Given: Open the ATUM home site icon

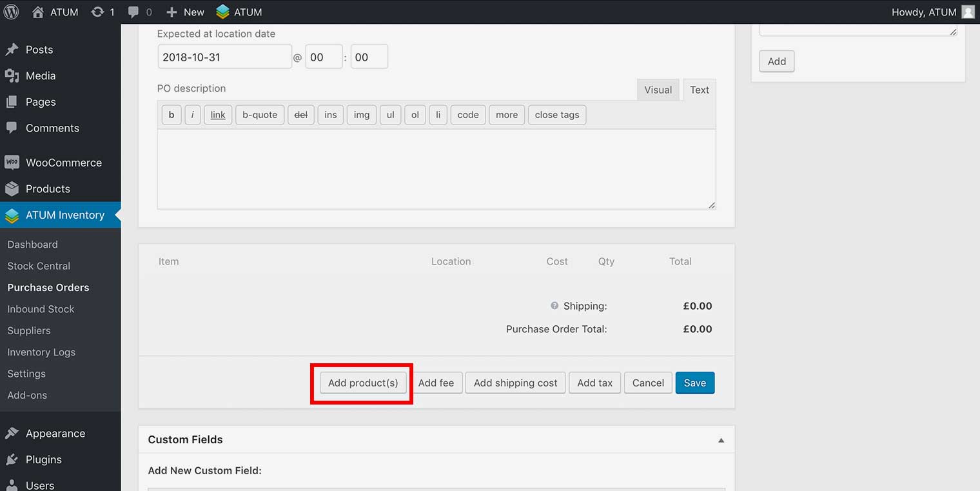Looking at the screenshot, I should click(x=38, y=12).
